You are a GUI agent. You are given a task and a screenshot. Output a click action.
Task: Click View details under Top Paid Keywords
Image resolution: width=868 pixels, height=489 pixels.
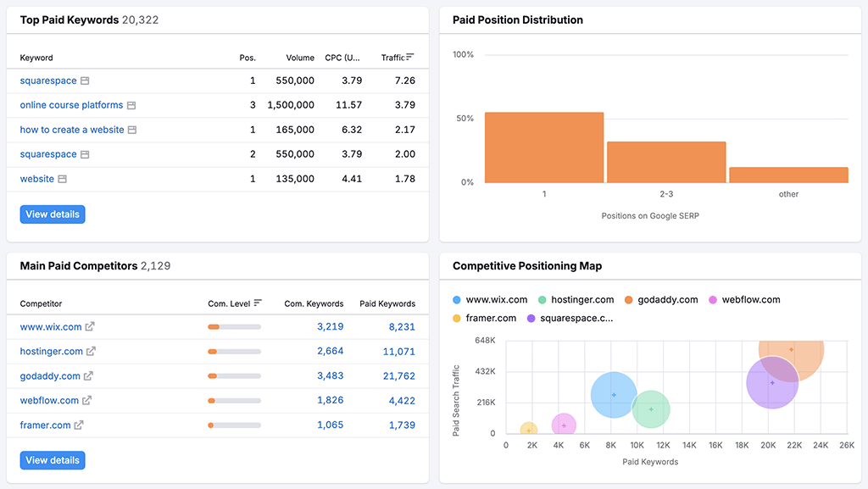[x=52, y=214]
